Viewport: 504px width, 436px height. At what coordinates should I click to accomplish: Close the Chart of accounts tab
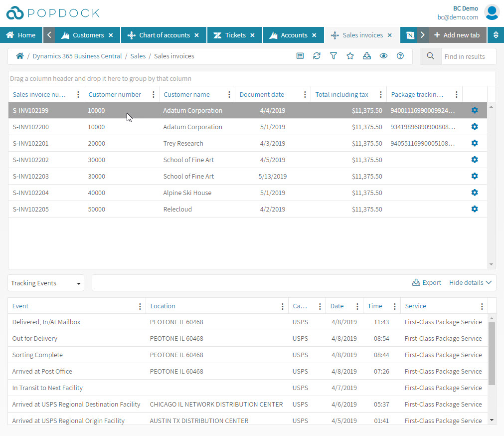[197, 35]
